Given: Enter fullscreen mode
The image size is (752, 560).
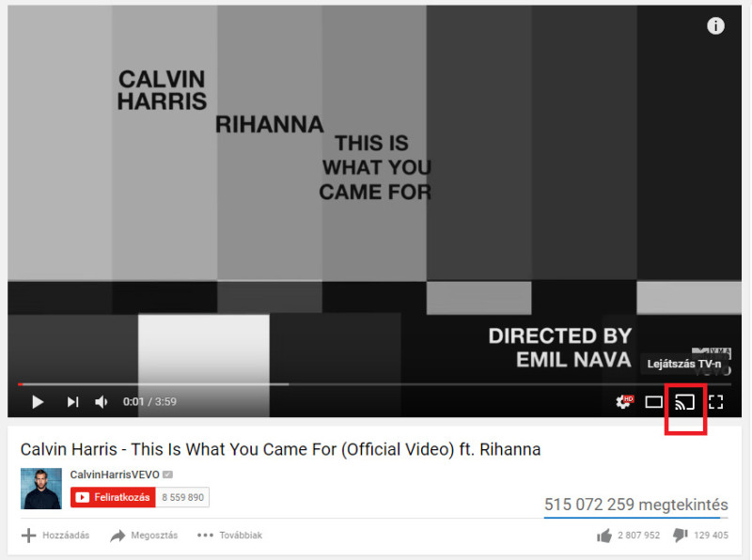Looking at the screenshot, I should click(x=716, y=402).
